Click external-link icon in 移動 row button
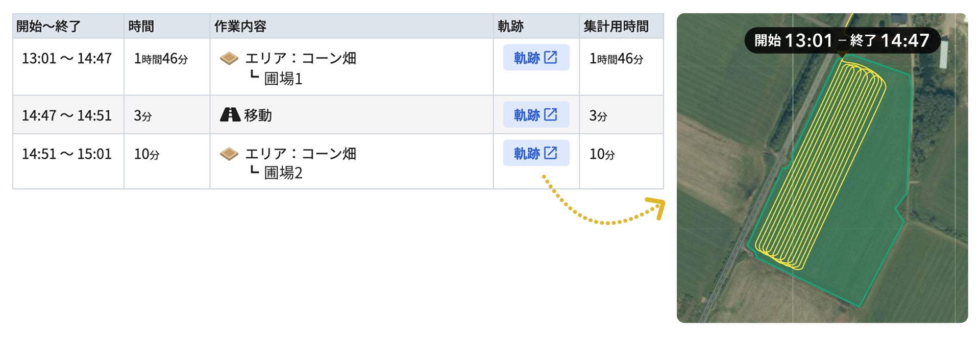Screen dimensions: 980x337 pos(550,114)
